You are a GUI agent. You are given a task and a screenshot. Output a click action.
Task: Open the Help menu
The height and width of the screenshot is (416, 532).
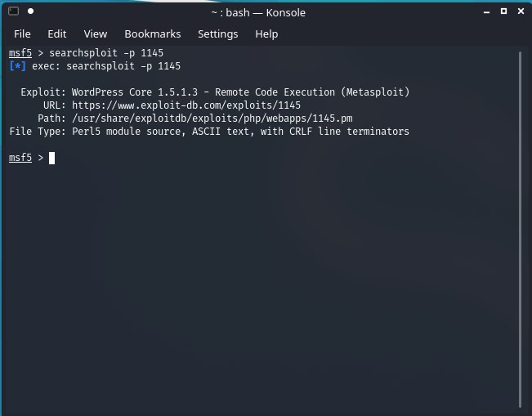(266, 34)
